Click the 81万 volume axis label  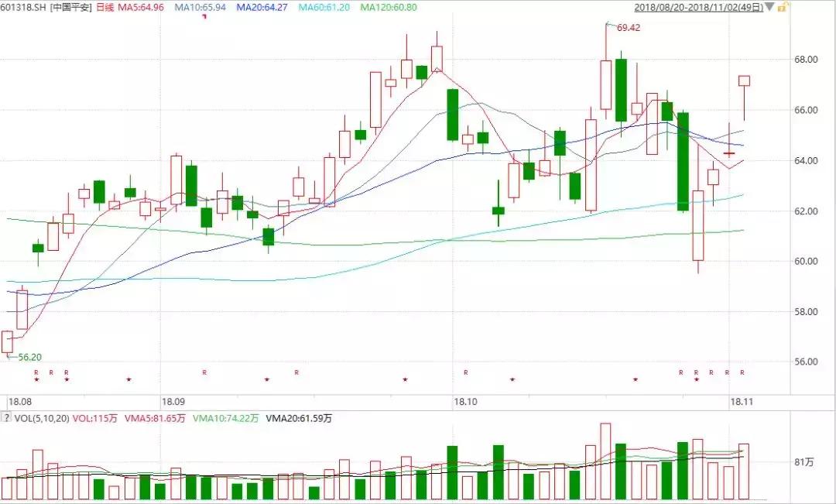pos(804,462)
